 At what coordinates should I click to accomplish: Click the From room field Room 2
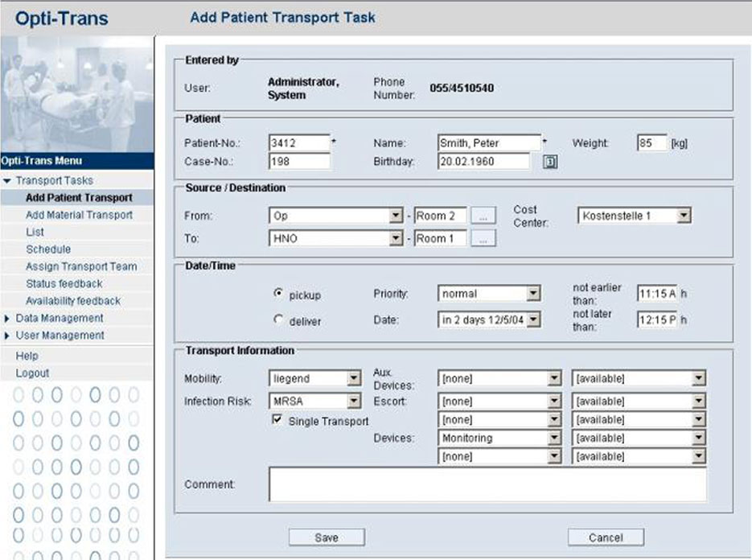click(x=440, y=216)
